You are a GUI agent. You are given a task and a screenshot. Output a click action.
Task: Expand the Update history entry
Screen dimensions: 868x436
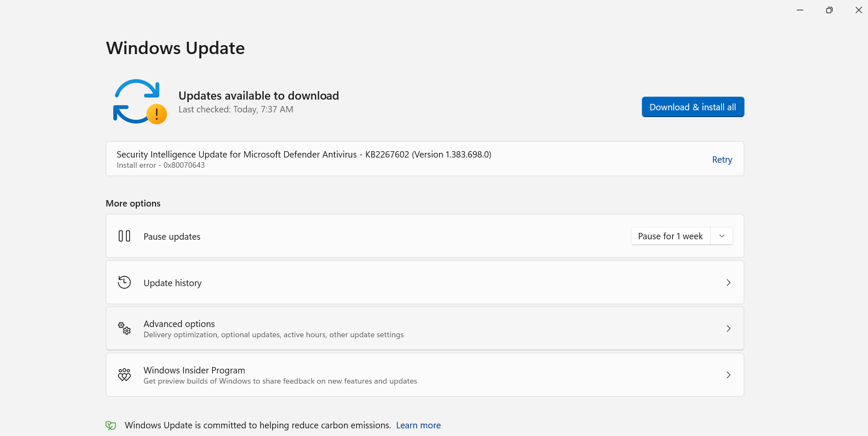point(729,282)
